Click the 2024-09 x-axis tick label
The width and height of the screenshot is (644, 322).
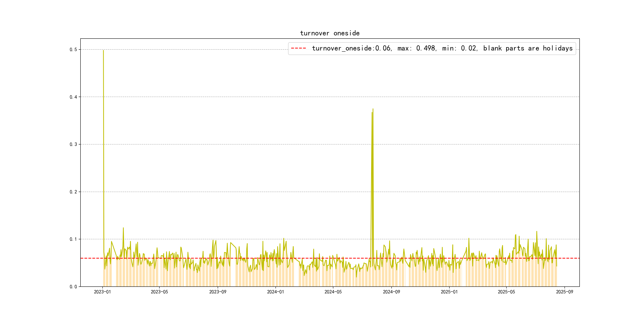pyautogui.click(x=391, y=292)
